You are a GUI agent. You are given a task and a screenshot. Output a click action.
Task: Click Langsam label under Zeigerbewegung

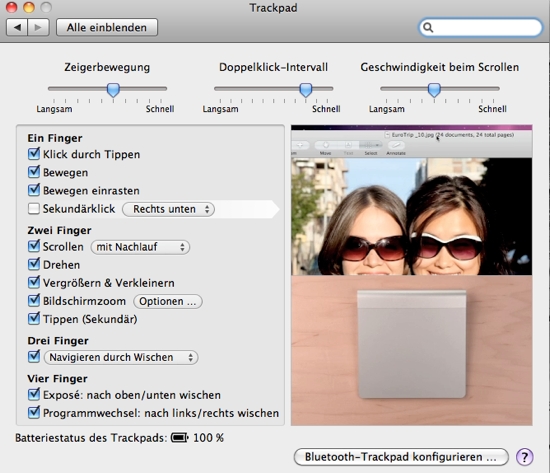point(54,109)
